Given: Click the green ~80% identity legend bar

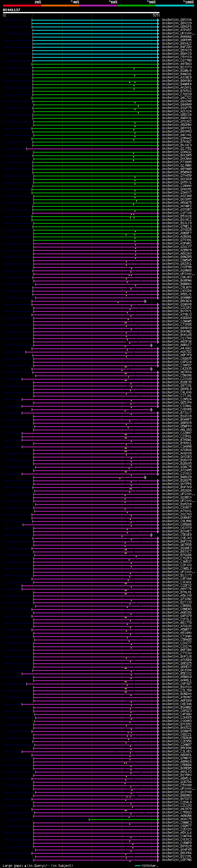Looking at the screenshot, I should click(137, 6).
